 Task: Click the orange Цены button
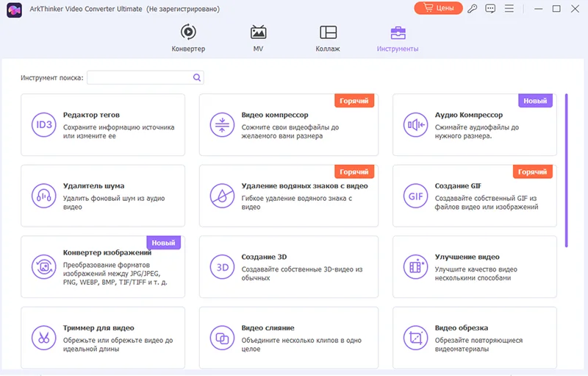(438, 8)
